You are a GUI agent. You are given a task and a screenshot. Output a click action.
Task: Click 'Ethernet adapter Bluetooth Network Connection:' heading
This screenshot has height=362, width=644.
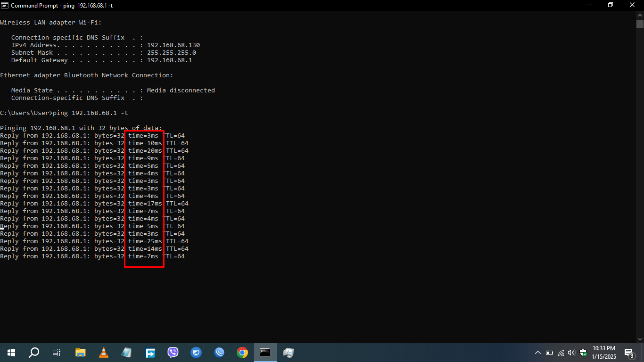[87, 75]
